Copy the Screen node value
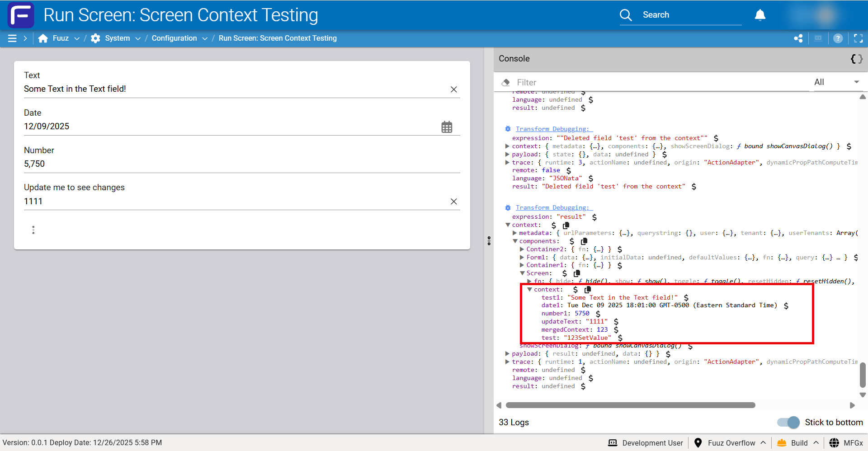This screenshot has height=451, width=868. (577, 273)
